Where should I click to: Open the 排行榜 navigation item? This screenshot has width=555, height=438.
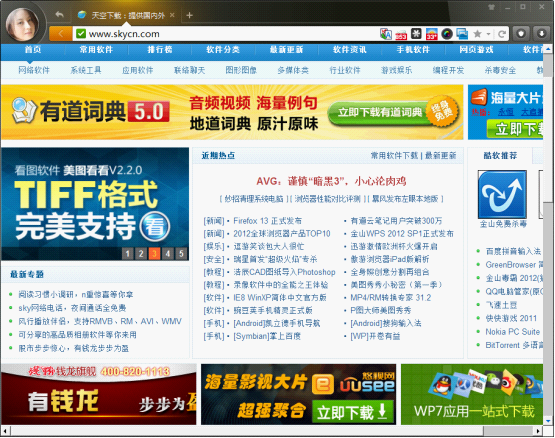(160, 50)
